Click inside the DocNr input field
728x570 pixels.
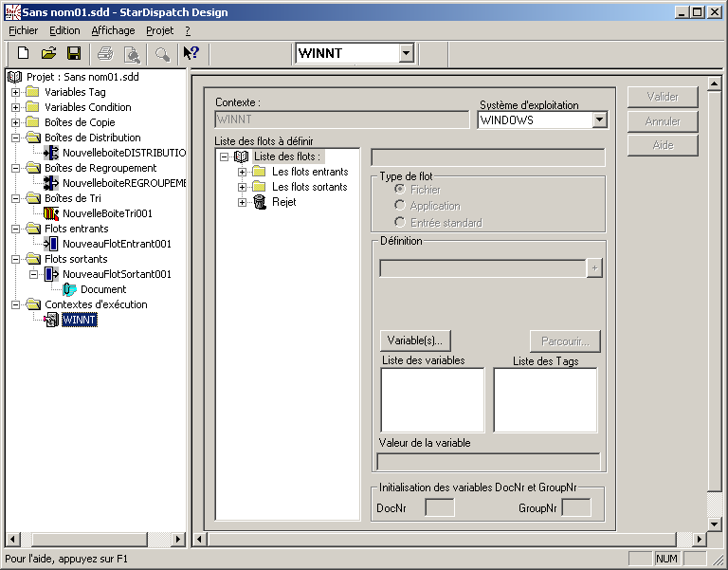(x=440, y=508)
